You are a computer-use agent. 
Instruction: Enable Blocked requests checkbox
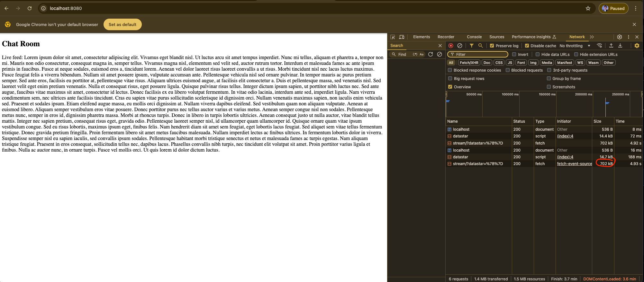tap(508, 70)
